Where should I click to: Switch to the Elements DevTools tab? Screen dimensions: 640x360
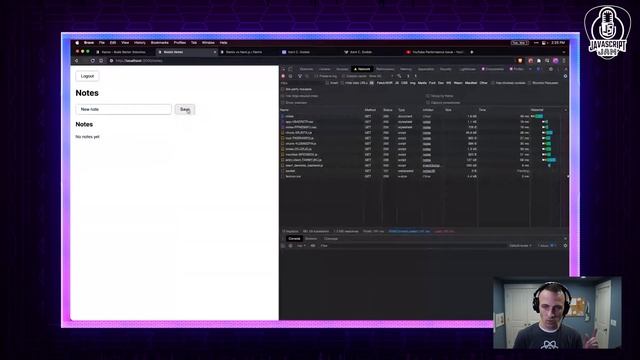306,69
